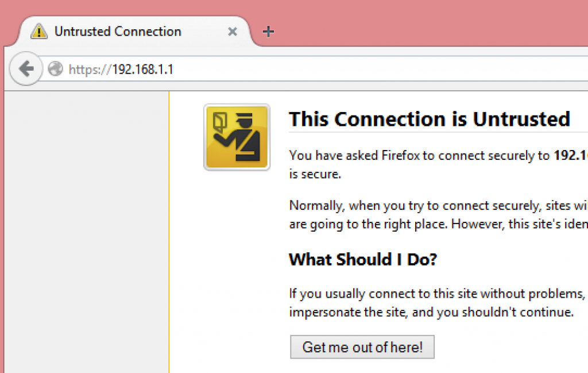Click the text line 'is secure.'
The image size is (588, 373).
[315, 175]
